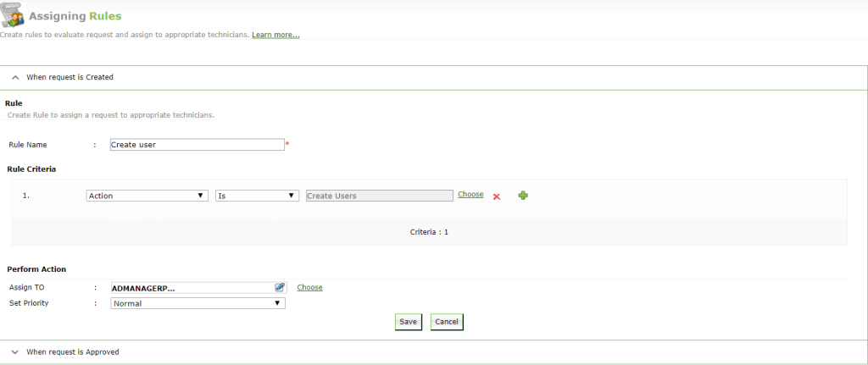
Task: Click the 'When request is Approved' heading
Action: tap(73, 351)
